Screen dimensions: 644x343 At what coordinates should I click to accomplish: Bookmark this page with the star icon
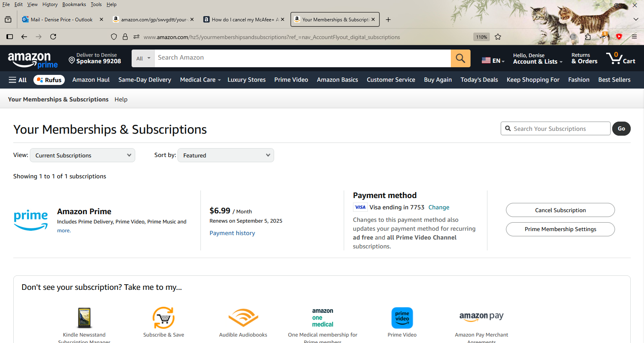point(498,37)
